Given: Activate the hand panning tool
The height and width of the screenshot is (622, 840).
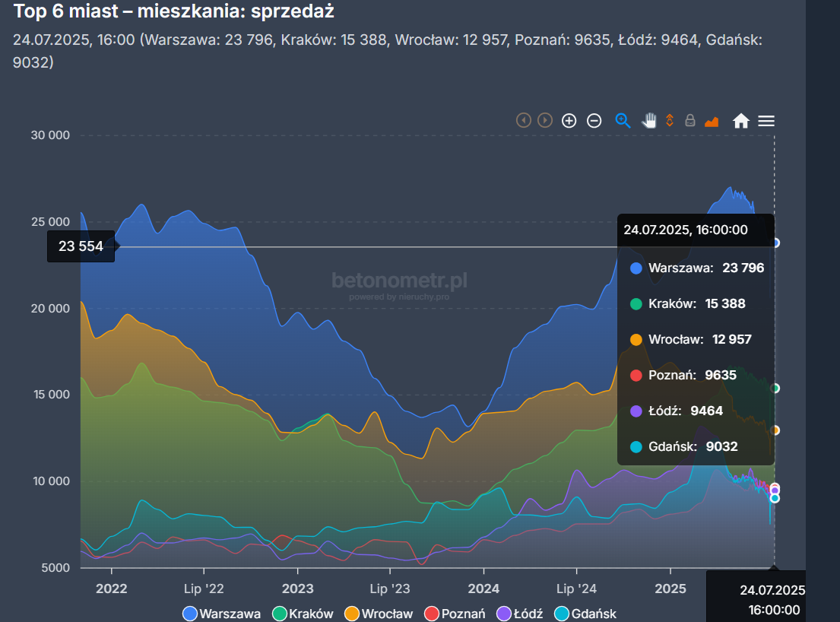Looking at the screenshot, I should (x=648, y=120).
